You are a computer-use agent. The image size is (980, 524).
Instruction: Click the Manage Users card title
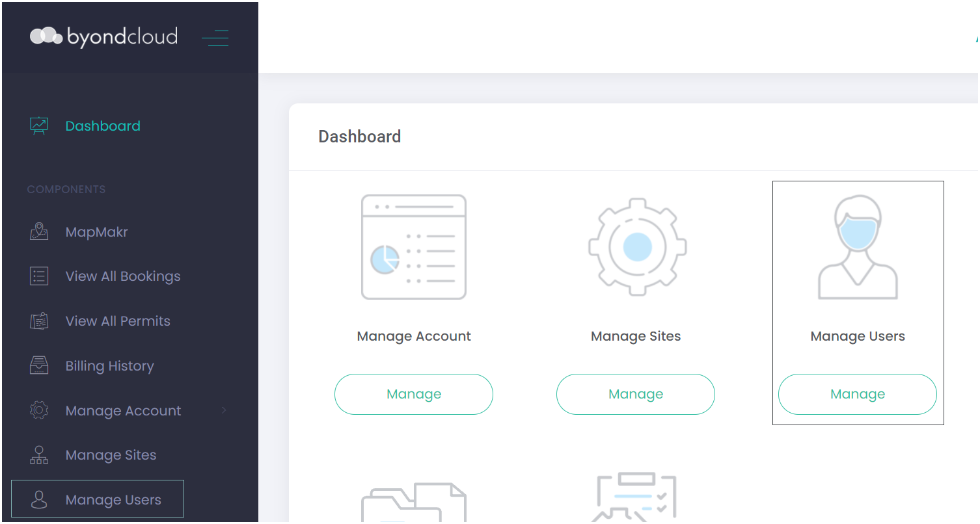[858, 336]
